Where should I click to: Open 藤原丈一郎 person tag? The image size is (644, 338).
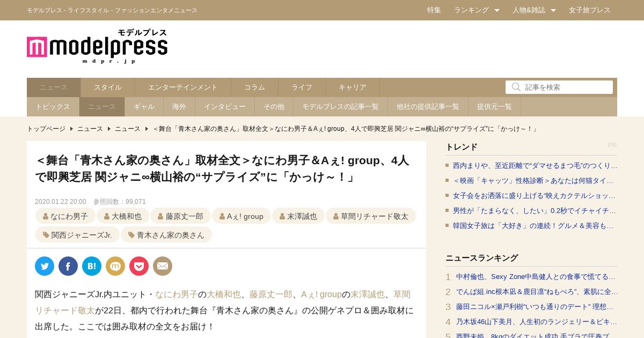pos(180,216)
